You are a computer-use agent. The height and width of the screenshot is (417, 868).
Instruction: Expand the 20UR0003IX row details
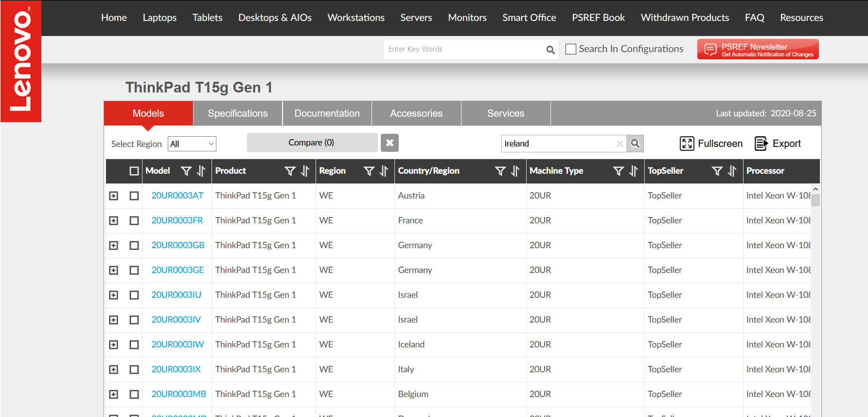[114, 369]
